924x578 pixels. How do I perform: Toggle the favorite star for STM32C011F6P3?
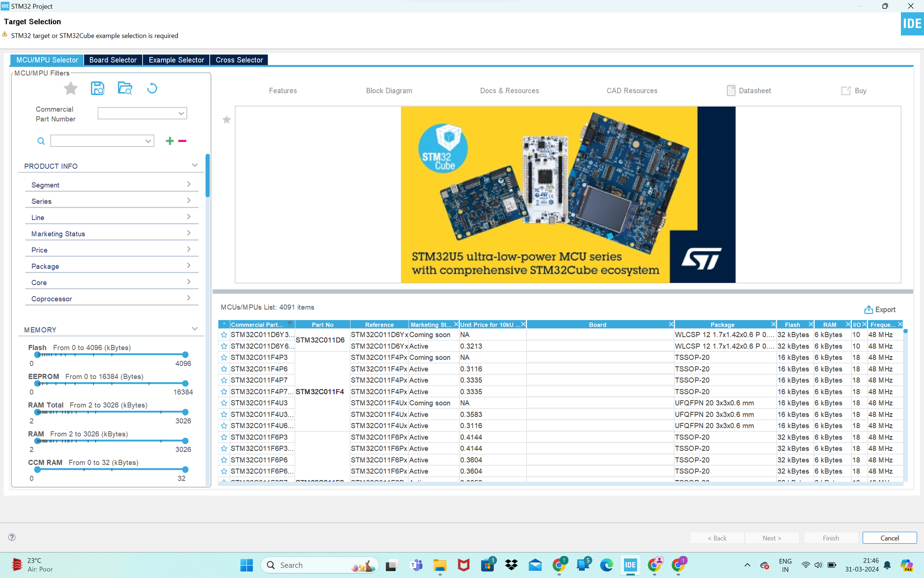(x=224, y=437)
